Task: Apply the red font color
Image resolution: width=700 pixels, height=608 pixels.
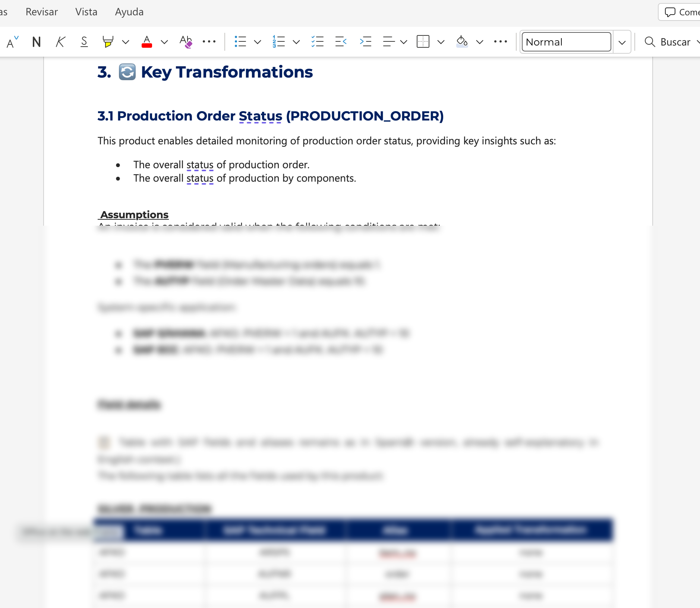Action: pyautogui.click(x=147, y=42)
